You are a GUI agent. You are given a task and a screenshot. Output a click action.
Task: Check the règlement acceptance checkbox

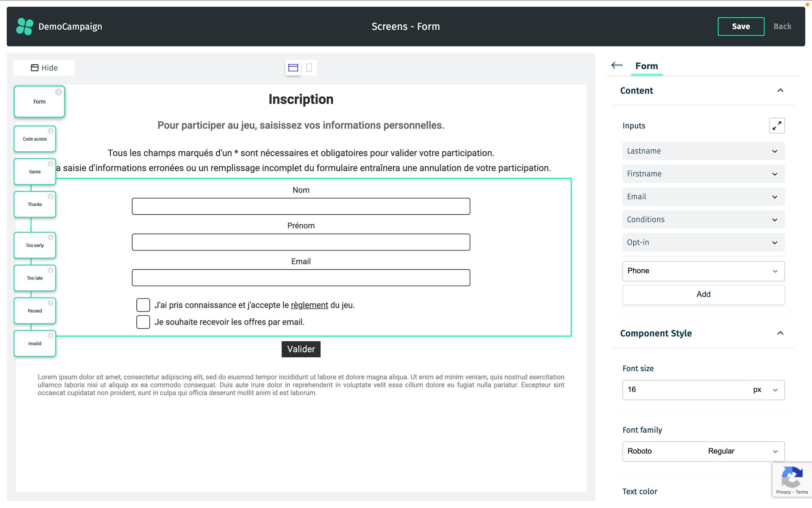coord(143,305)
